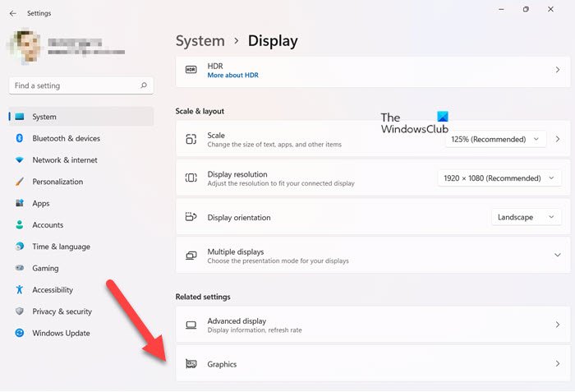Go to Windows Update page
Viewport: 575px width, 392px height.
(x=81, y=333)
